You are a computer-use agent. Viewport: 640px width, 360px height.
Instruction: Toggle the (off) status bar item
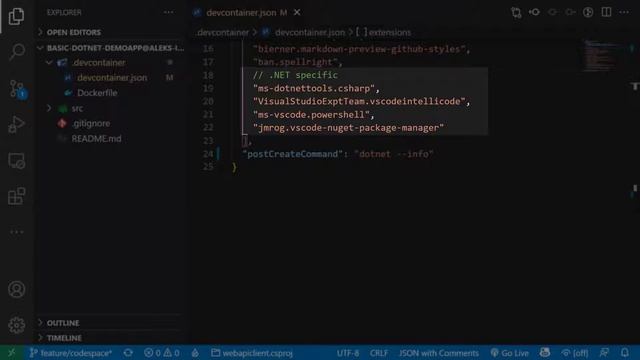(x=575, y=353)
